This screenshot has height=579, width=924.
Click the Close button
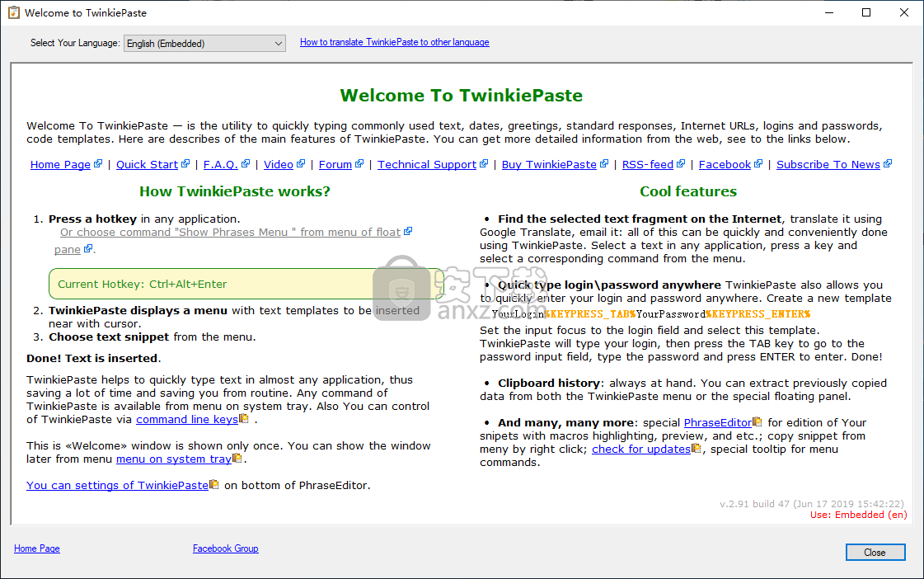[875, 553]
